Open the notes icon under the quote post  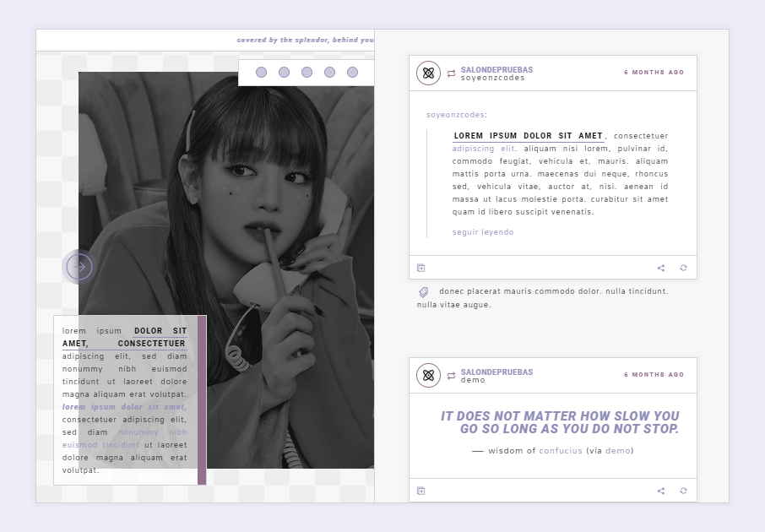point(421,491)
